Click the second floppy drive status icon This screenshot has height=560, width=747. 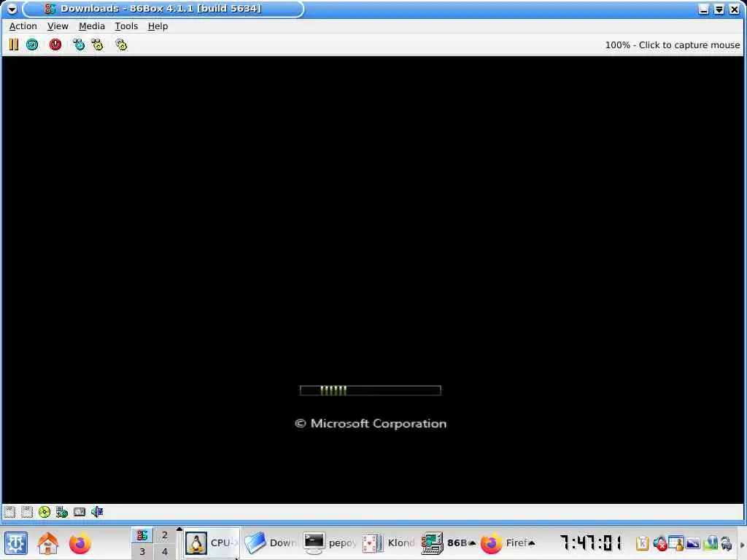(x=27, y=512)
